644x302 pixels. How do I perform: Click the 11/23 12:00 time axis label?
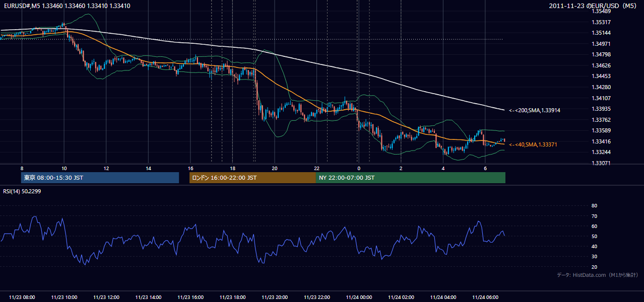(x=106, y=297)
